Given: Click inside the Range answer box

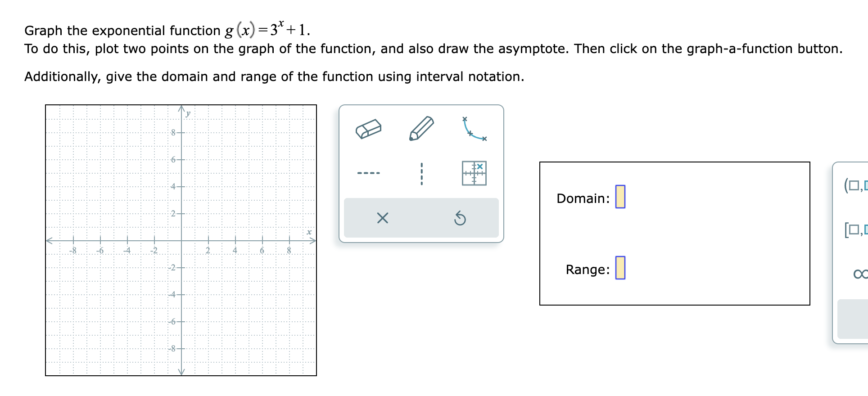Looking at the screenshot, I should (x=621, y=269).
